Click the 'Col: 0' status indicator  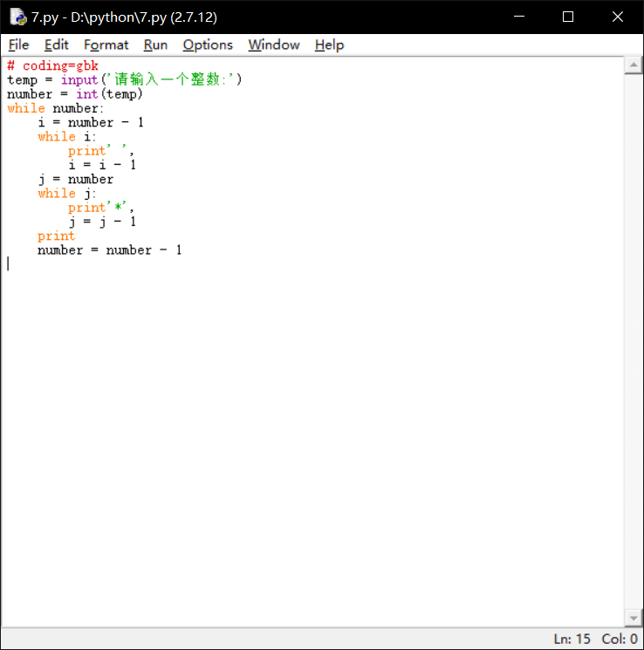(620, 640)
